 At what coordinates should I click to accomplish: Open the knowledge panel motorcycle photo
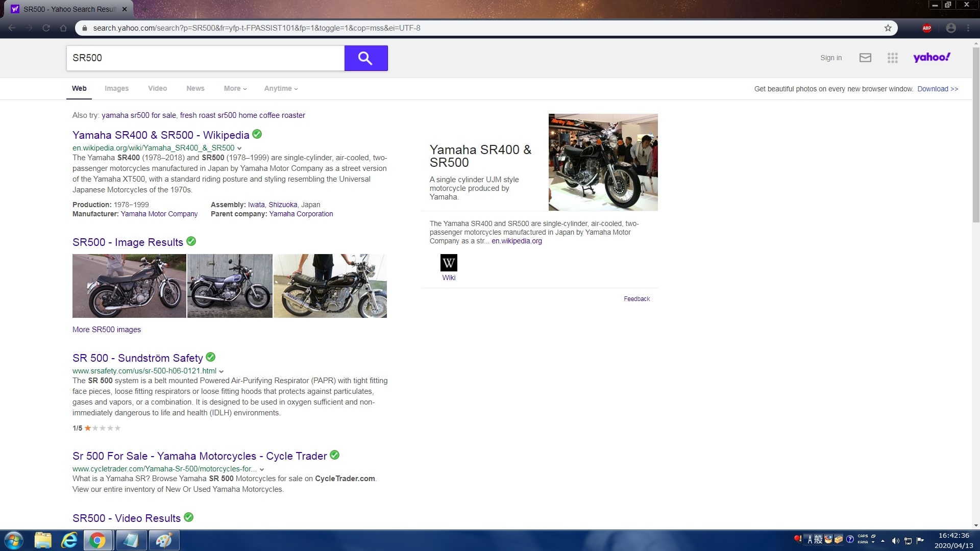click(x=603, y=162)
